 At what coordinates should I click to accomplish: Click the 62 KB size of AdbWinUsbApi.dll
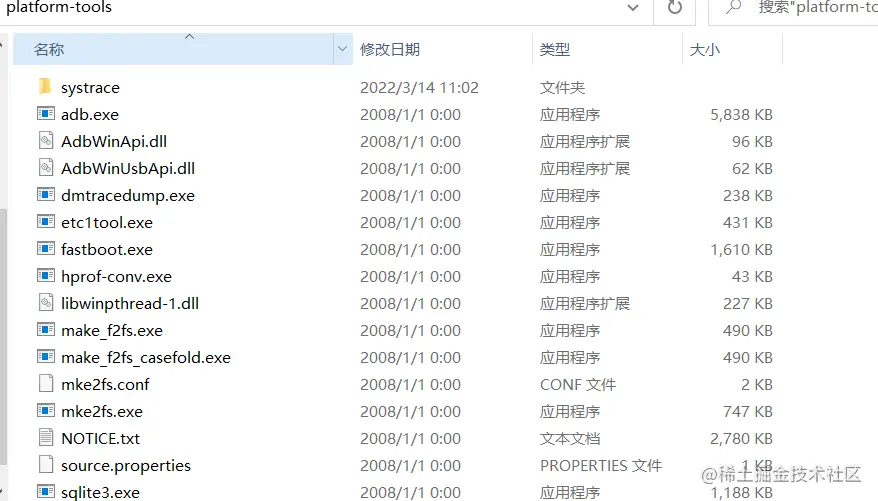tap(752, 168)
